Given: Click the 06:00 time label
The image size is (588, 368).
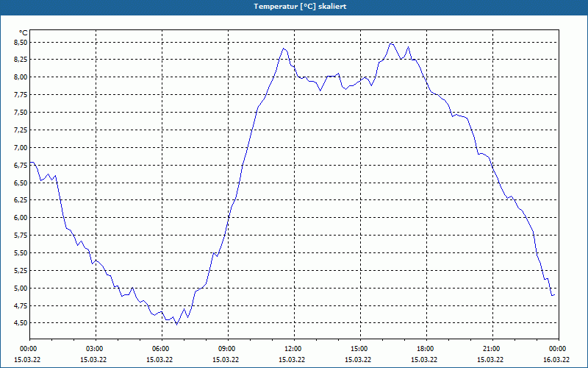Looking at the screenshot, I should tap(162, 349).
